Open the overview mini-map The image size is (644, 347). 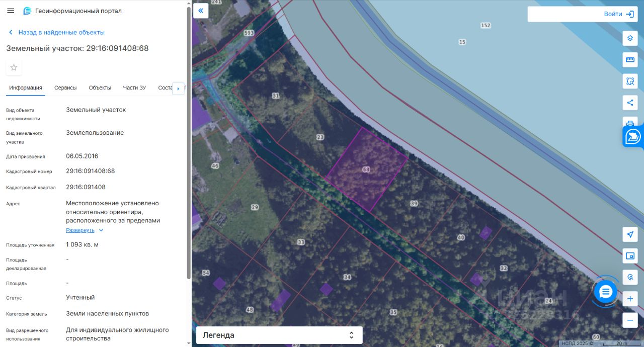click(x=630, y=256)
